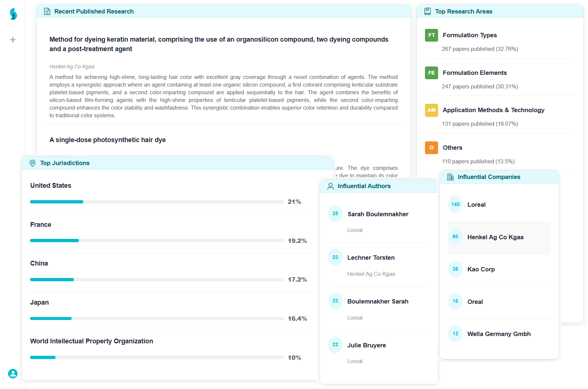588x389 pixels.
Task: Click the Influential Companies building icon
Action: 451,177
